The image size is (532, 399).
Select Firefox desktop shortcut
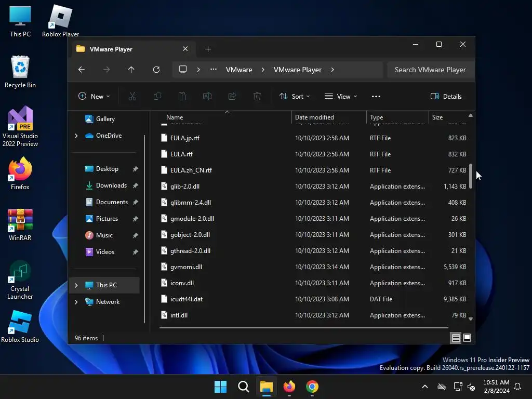20,174
